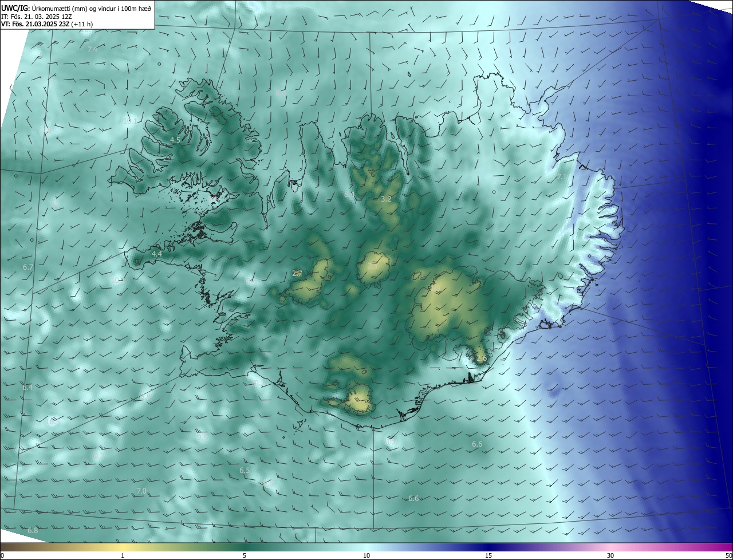The image size is (733, 560).
Task: Click the initial time line "IT: Fös. 21. 03. 2025 12Z"
Action: tap(37, 16)
